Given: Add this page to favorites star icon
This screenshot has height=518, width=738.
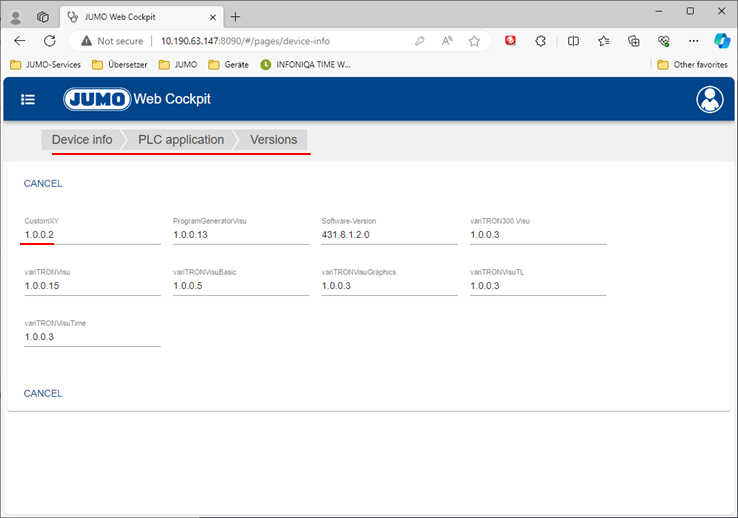Looking at the screenshot, I should click(x=474, y=41).
